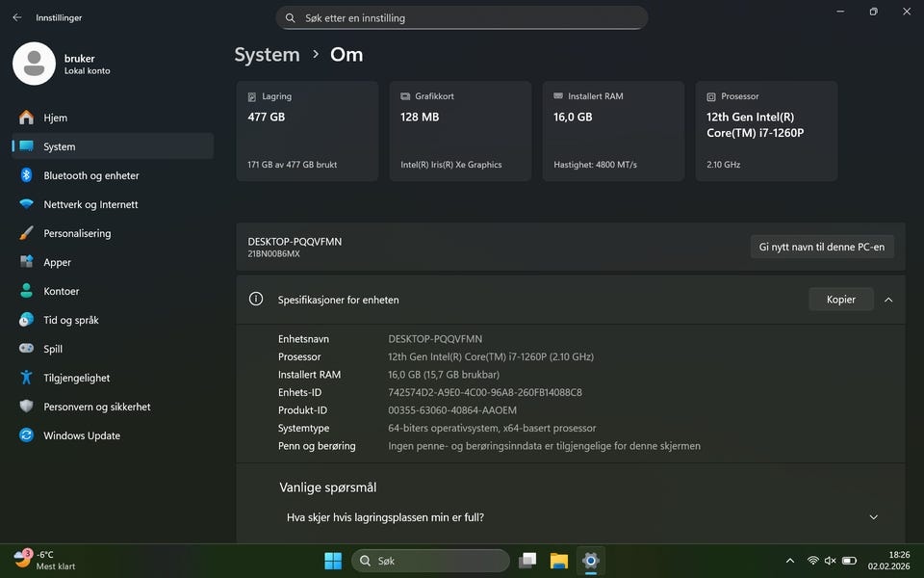Viewport: 924px width, 578px height.
Task: Click the battery icon in system tray
Action: coord(849,561)
